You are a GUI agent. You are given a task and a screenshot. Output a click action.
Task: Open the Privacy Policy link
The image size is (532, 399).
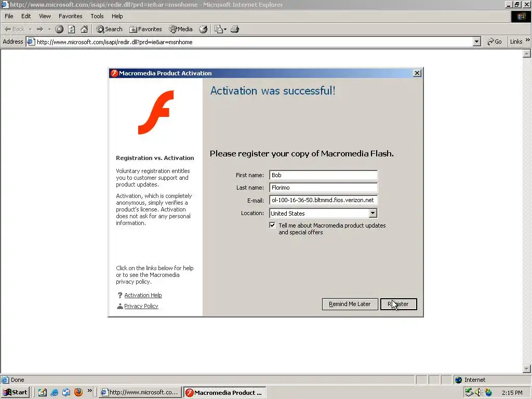click(x=141, y=306)
